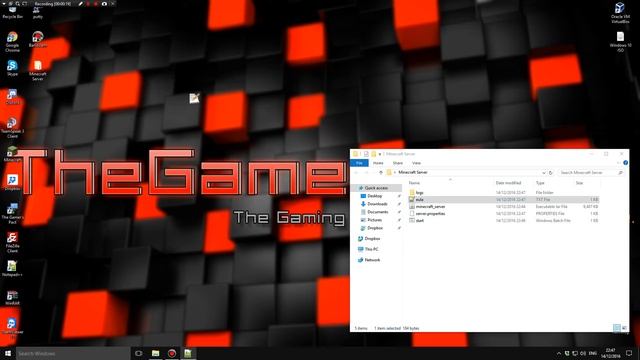Open Downloads in the navigation pane

[x=377, y=204]
